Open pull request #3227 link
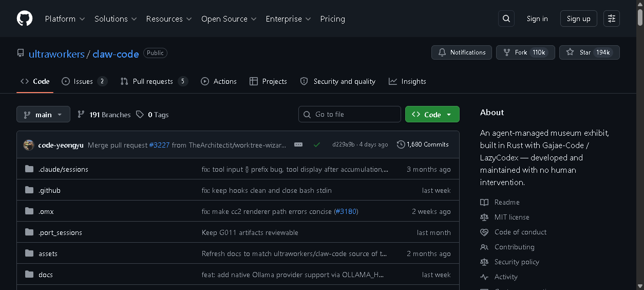The width and height of the screenshot is (644, 290). [x=159, y=145]
